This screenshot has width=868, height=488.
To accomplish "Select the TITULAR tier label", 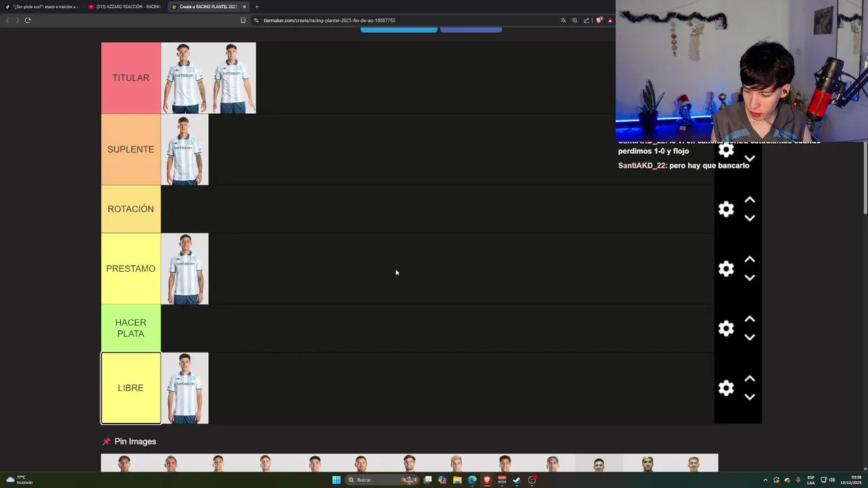I will (131, 78).
